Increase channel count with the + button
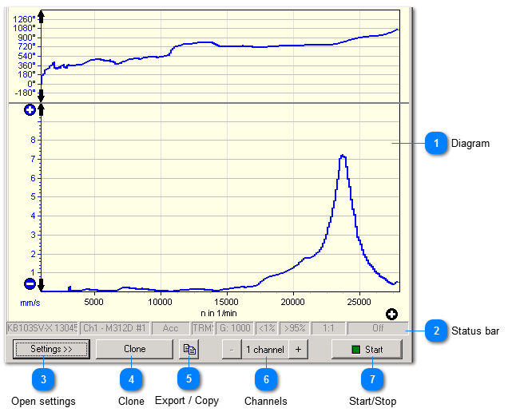This screenshot has width=512, height=420. [x=298, y=349]
